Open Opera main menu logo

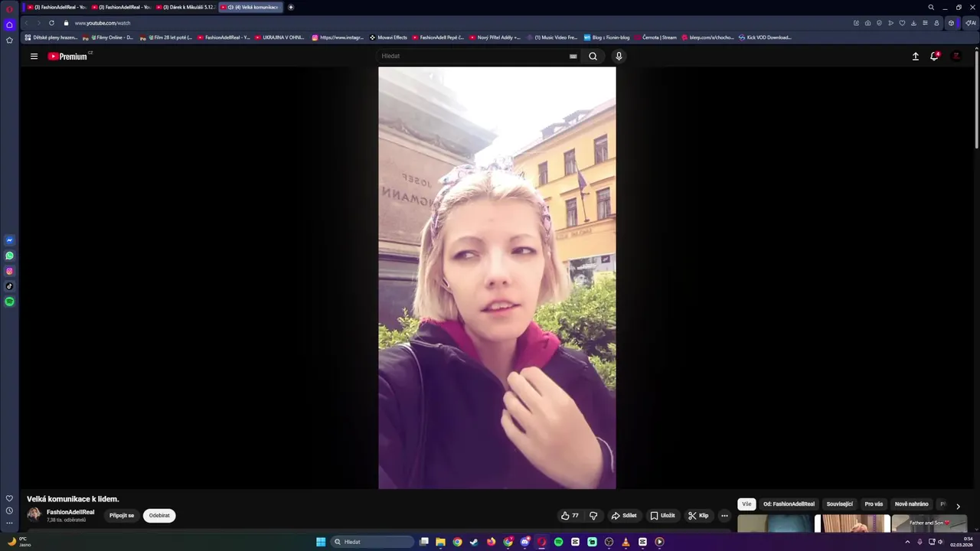pos(9,9)
